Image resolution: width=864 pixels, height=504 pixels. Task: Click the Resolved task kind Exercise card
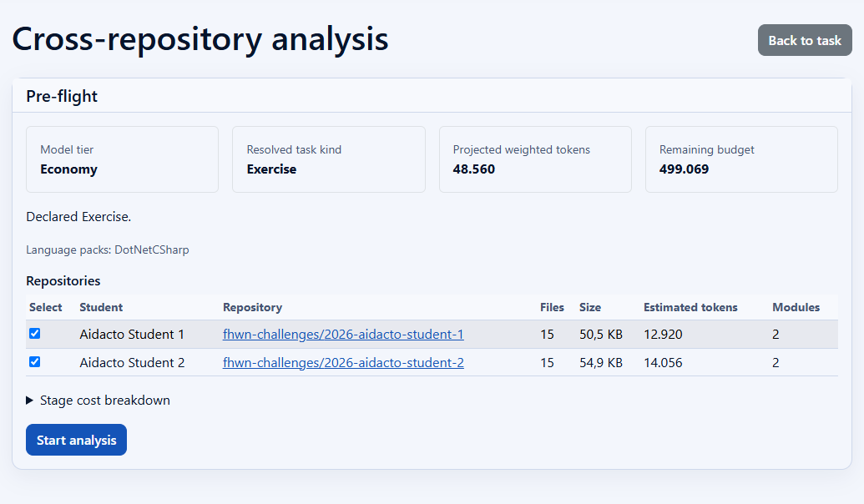(x=328, y=159)
